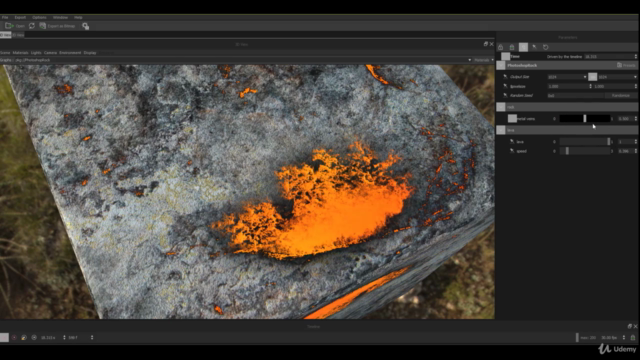Screen dimensions: 640x360
Task: Click the speed slider handle
Action: (x=567, y=151)
